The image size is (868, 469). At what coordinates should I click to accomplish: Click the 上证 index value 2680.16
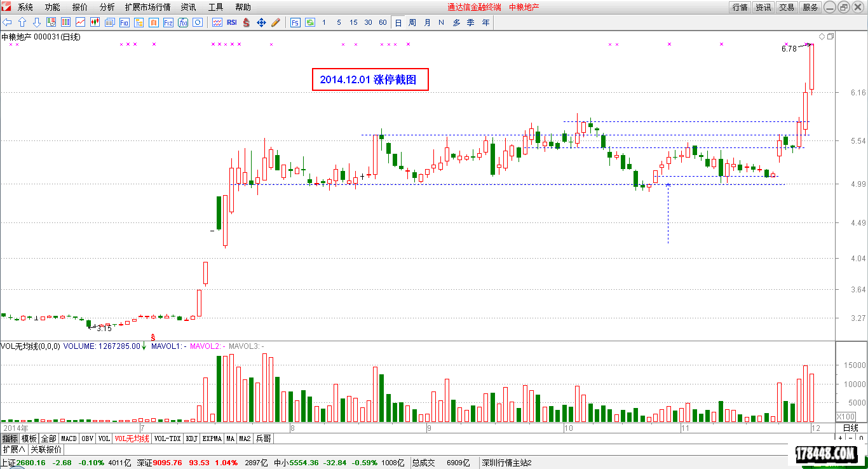pos(32,463)
